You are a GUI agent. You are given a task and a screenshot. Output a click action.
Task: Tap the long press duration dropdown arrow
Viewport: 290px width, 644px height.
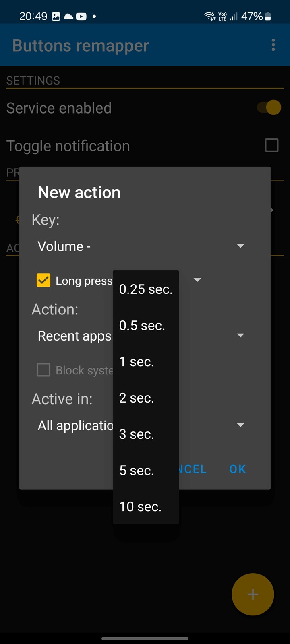pyautogui.click(x=197, y=280)
